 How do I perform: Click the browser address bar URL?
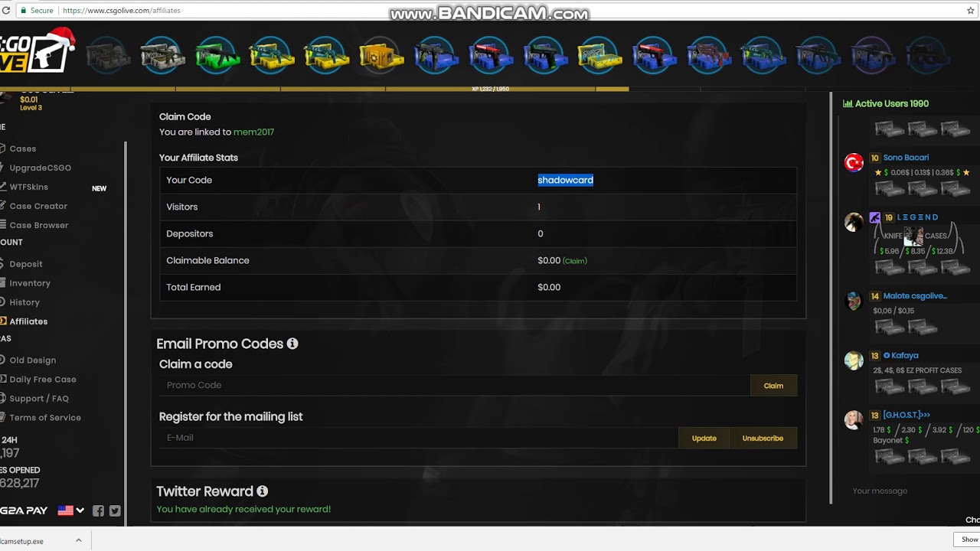click(122, 11)
